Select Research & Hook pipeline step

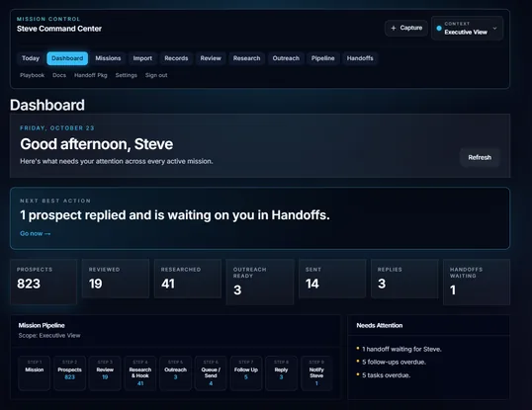[x=140, y=373]
